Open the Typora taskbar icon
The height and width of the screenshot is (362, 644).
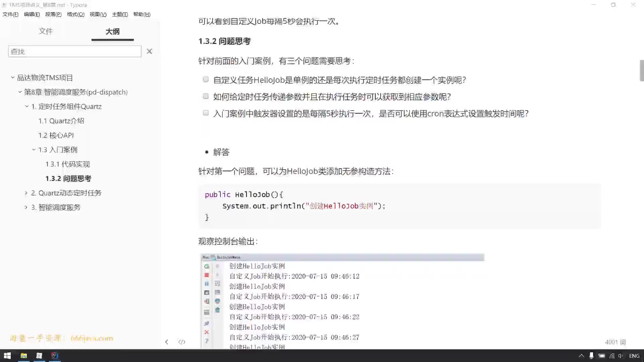39,356
